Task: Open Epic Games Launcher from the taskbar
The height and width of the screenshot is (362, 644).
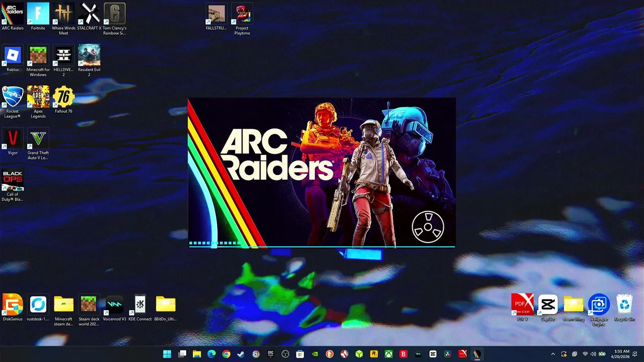Action: tap(271, 354)
